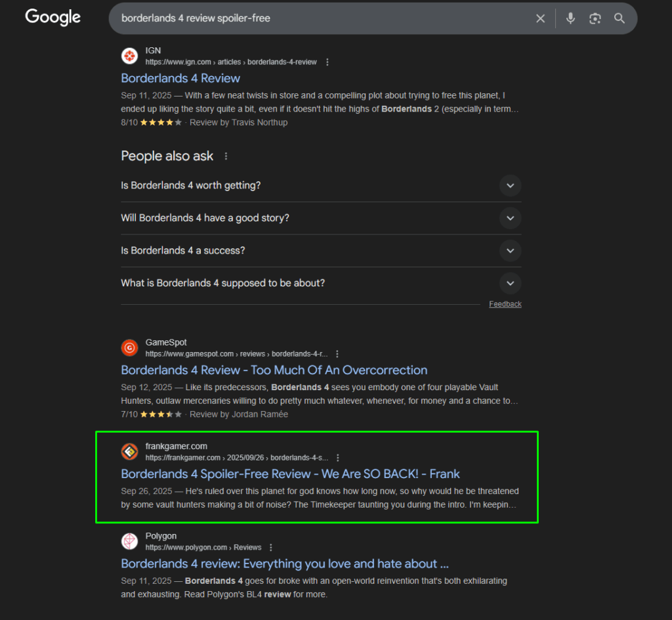Open GameSpot "Too Much Of An Overcorrection" review
This screenshot has height=620, width=672.
(x=274, y=370)
